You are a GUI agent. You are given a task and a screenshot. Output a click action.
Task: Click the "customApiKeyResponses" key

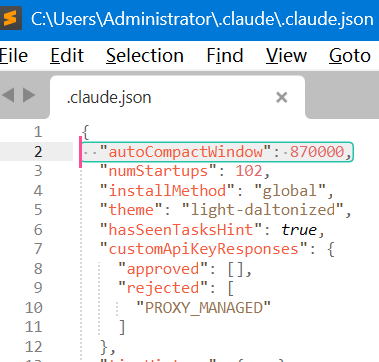(204, 249)
